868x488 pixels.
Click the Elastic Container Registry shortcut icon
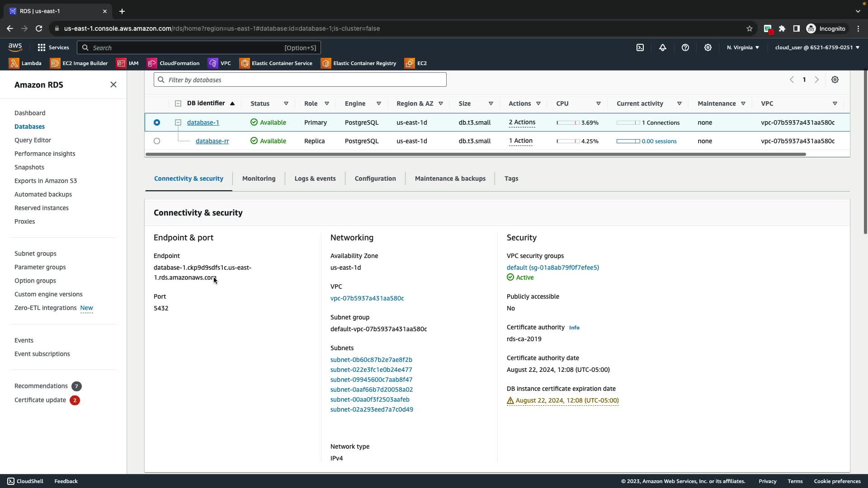pyautogui.click(x=326, y=63)
